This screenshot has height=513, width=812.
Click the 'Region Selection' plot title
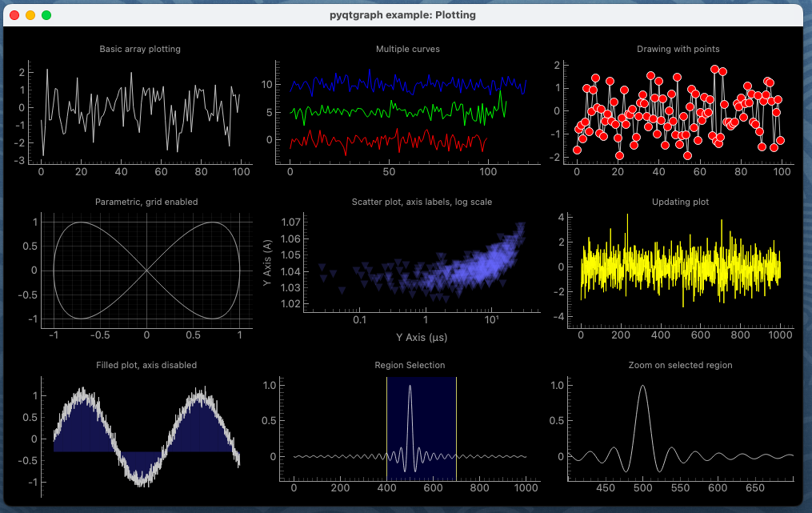[410, 365]
